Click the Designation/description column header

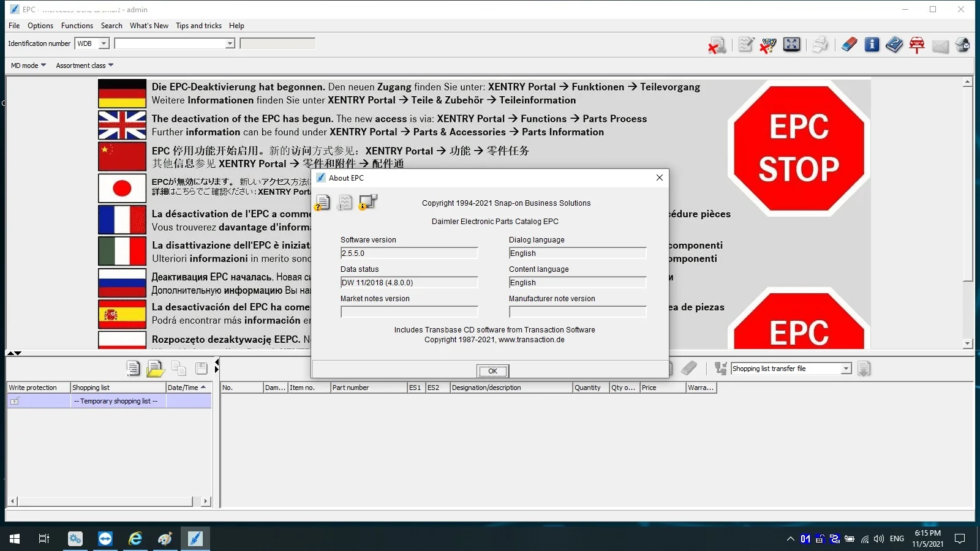511,388
